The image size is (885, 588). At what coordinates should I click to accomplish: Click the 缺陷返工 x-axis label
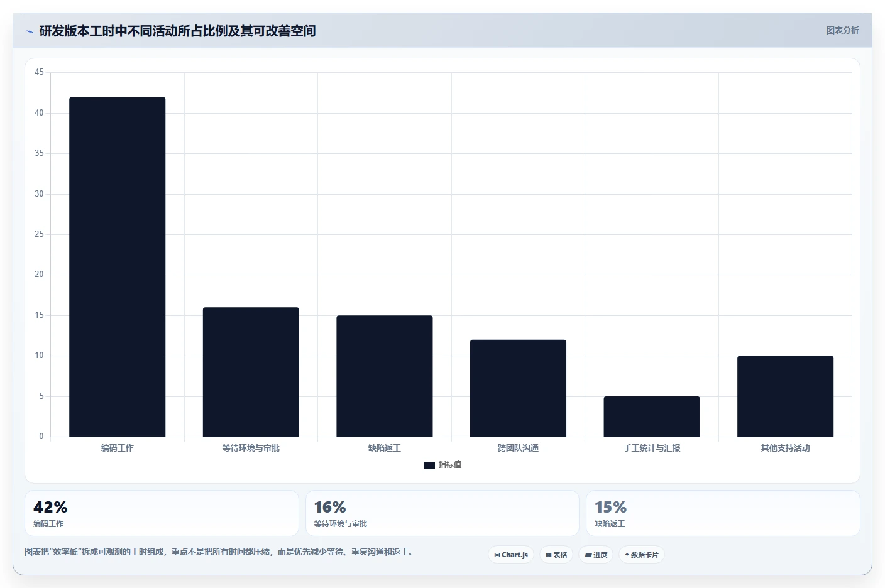point(385,448)
